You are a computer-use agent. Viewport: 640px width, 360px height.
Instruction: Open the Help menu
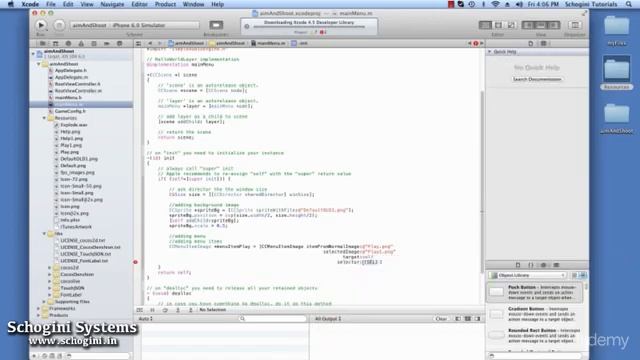coord(218,4)
